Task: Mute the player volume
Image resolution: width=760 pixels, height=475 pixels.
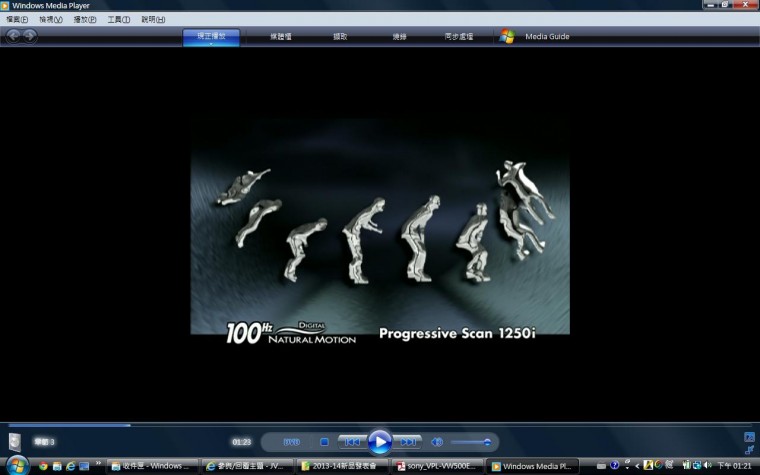Action: [x=437, y=441]
